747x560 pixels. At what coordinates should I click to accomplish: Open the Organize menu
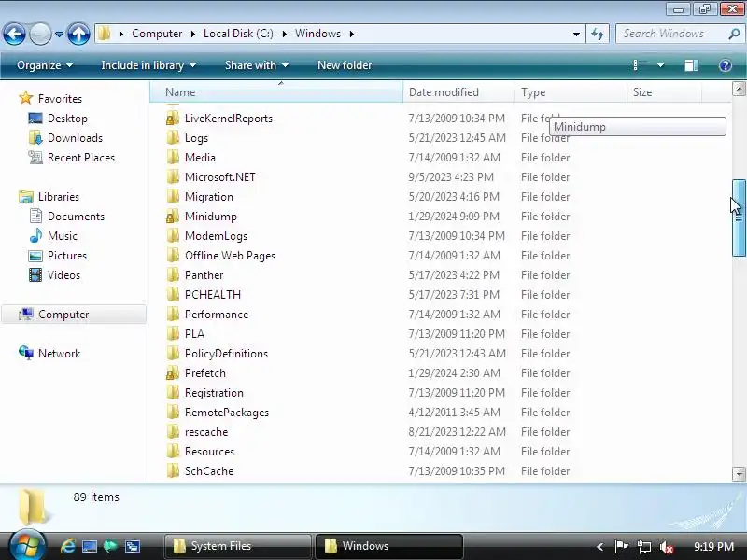pyautogui.click(x=44, y=65)
